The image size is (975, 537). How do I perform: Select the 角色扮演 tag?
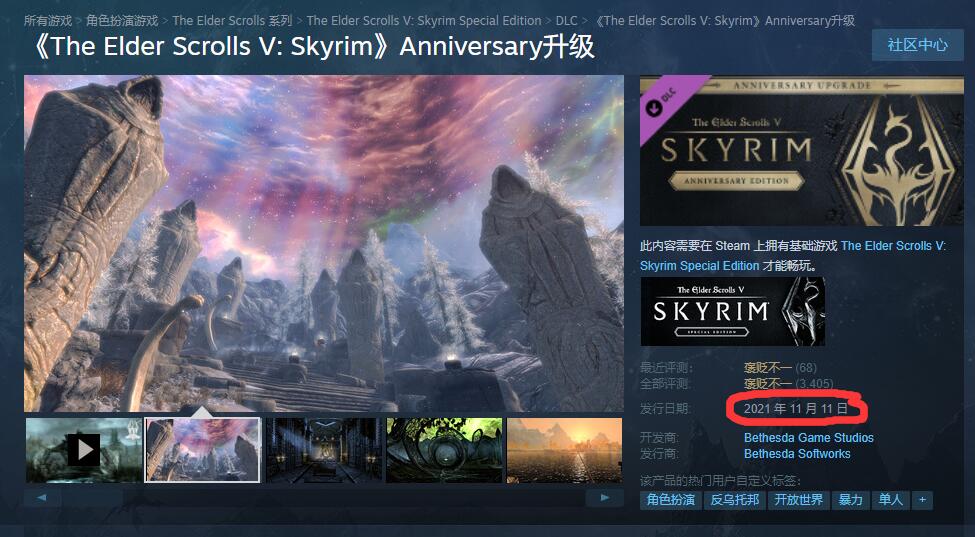(x=670, y=500)
